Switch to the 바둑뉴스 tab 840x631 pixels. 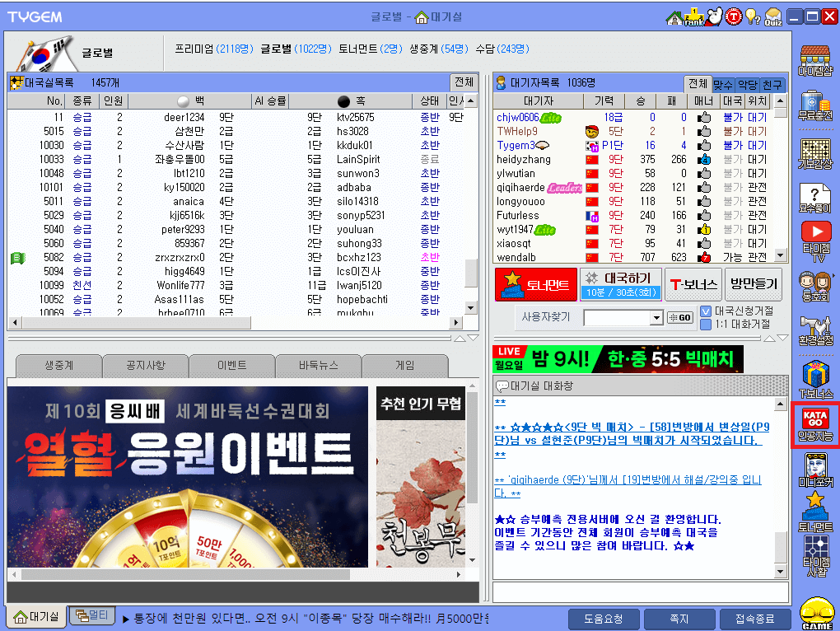click(x=319, y=365)
